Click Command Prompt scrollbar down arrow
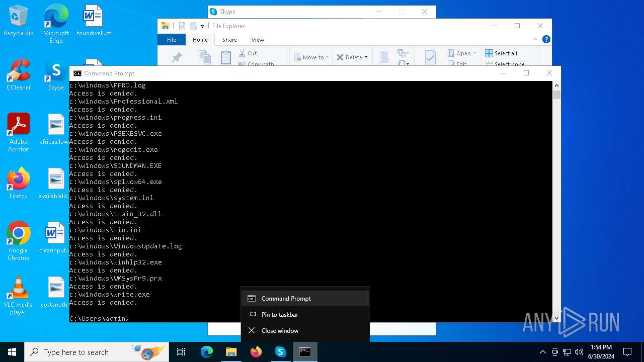This screenshot has height=362, width=644. coord(556,318)
